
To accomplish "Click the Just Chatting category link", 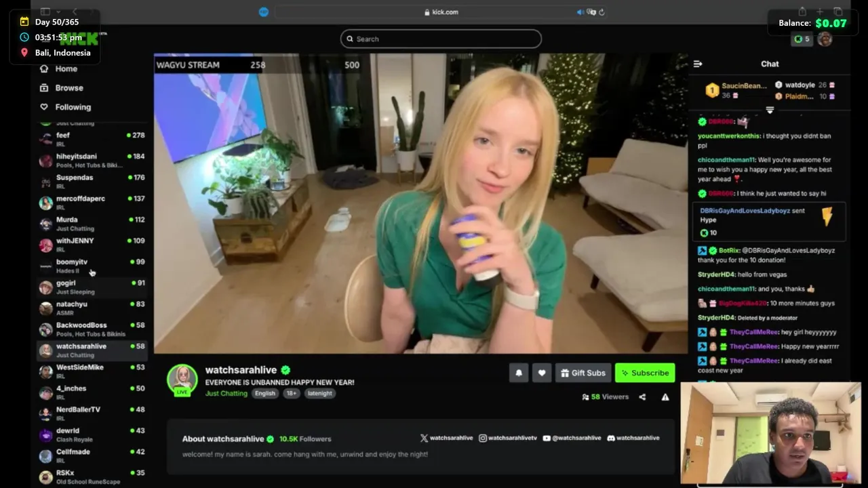I will tap(226, 393).
